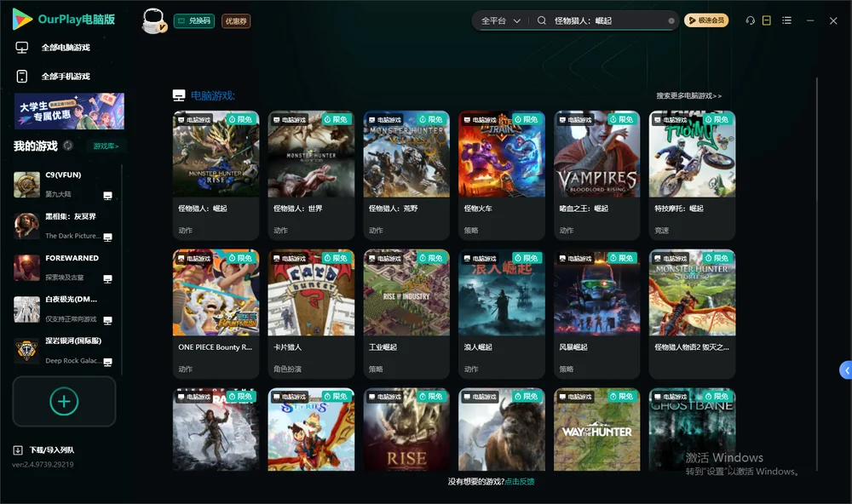Open the user avatar profile

(153, 20)
